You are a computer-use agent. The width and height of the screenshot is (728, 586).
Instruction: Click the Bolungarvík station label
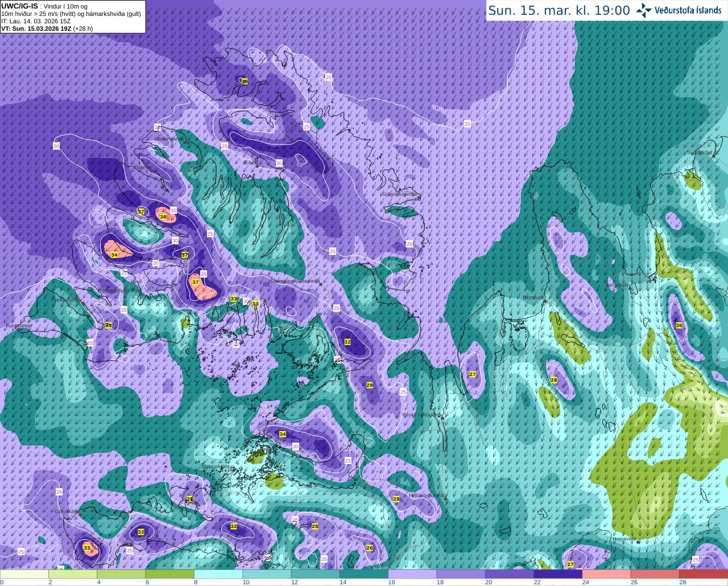[170, 138]
